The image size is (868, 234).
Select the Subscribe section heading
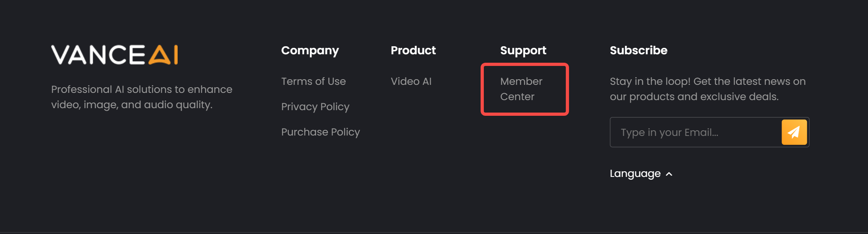pyautogui.click(x=639, y=50)
